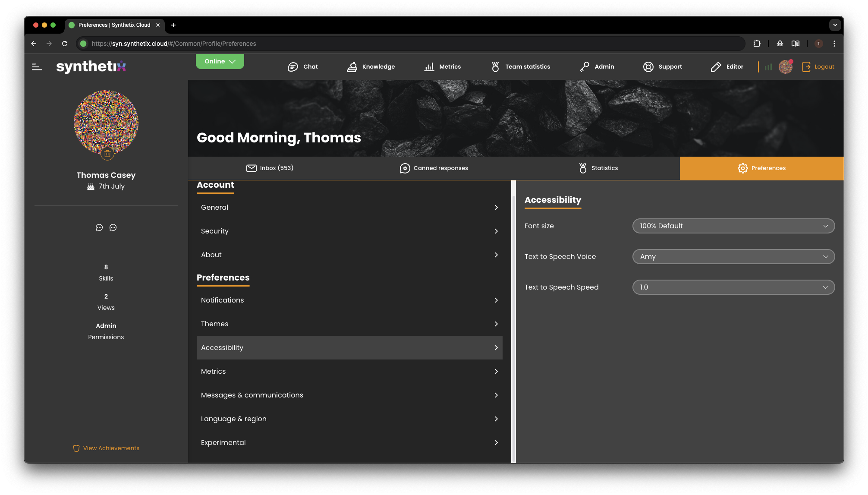Image resolution: width=868 pixels, height=495 pixels.
Task: Click the Logout link
Action: click(x=818, y=67)
